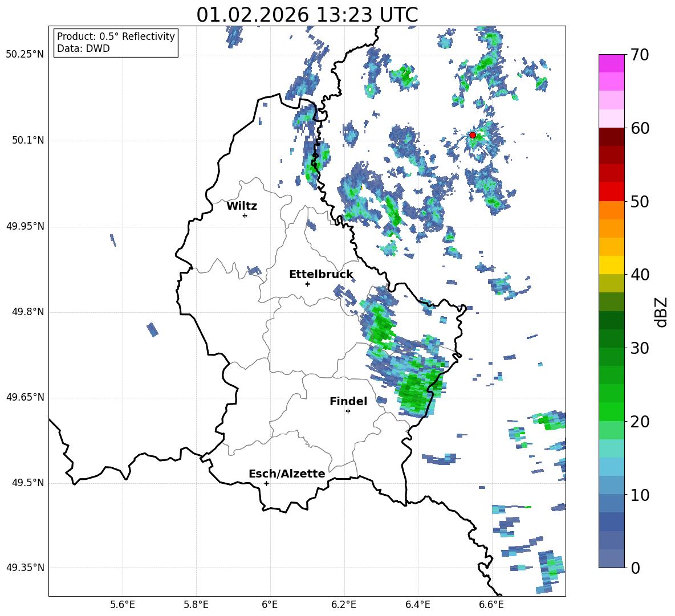The height and width of the screenshot is (616, 675).
Task: Click the 6.6°E longitude label
Action: click(x=491, y=605)
